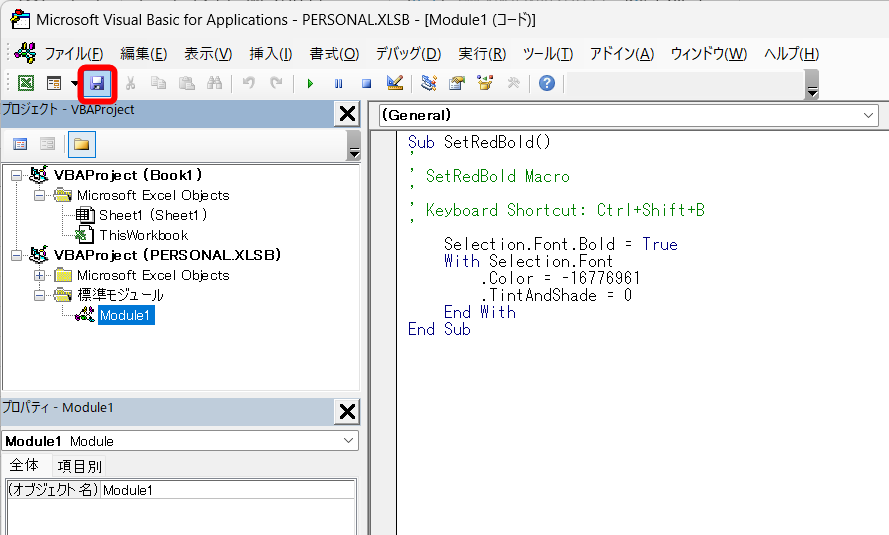Click the View Microsoft Excel toolbar icon
The width and height of the screenshot is (889, 535).
[26, 83]
